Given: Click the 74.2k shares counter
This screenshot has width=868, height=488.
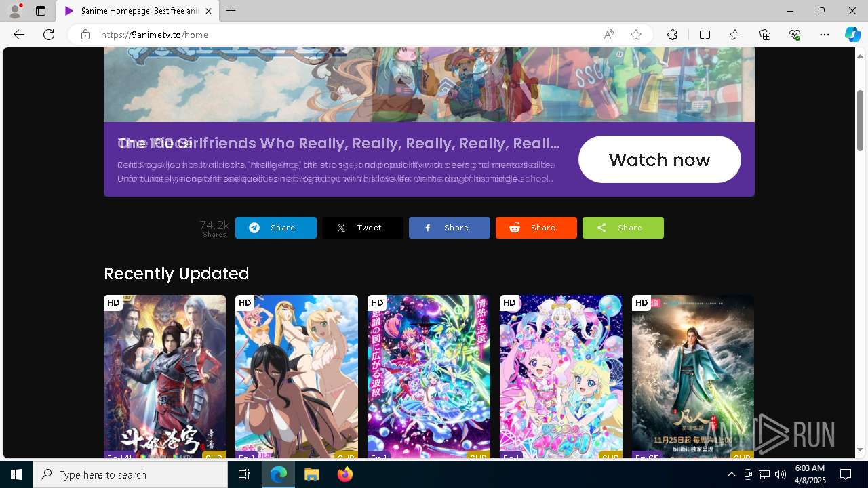Looking at the screenshot, I should tap(214, 228).
